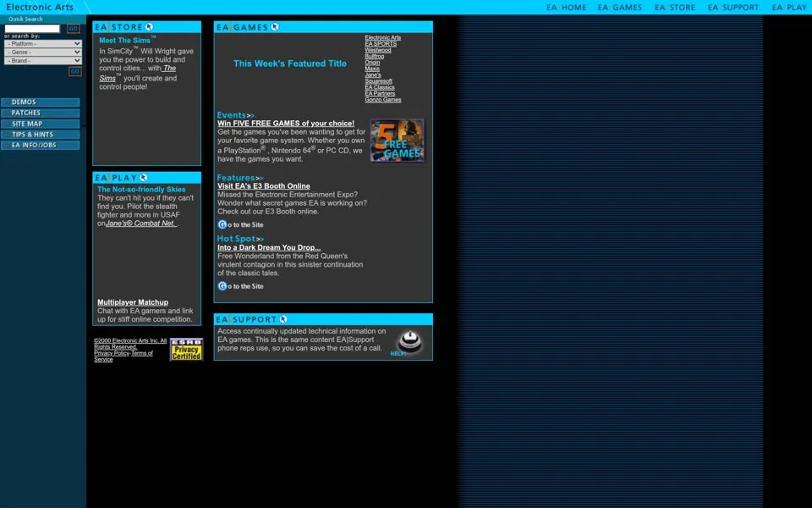Go to EA PLAY in top navigation
Image resolution: width=812 pixels, height=508 pixels.
[789, 8]
